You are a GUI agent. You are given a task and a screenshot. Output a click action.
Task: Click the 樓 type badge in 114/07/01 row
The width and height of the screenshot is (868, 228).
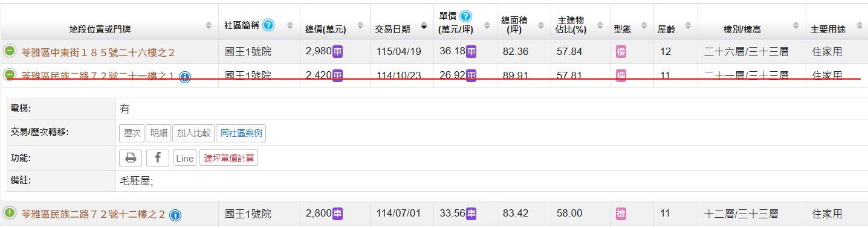621,214
